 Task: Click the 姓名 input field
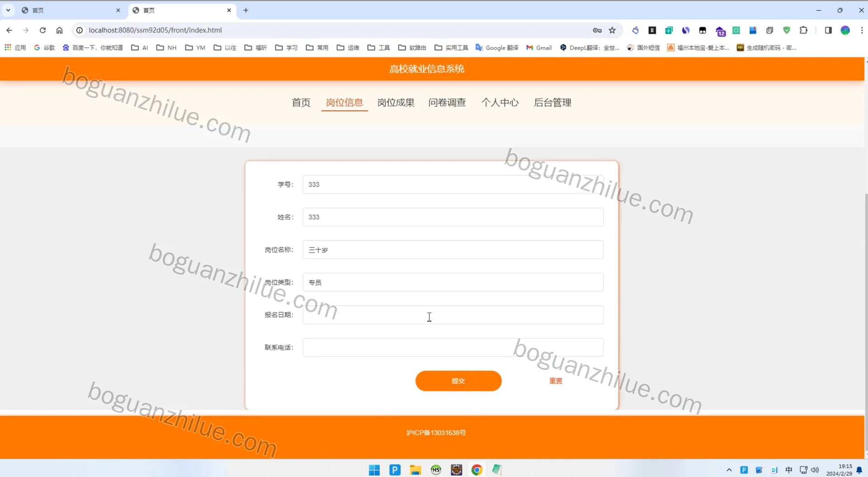(x=453, y=217)
